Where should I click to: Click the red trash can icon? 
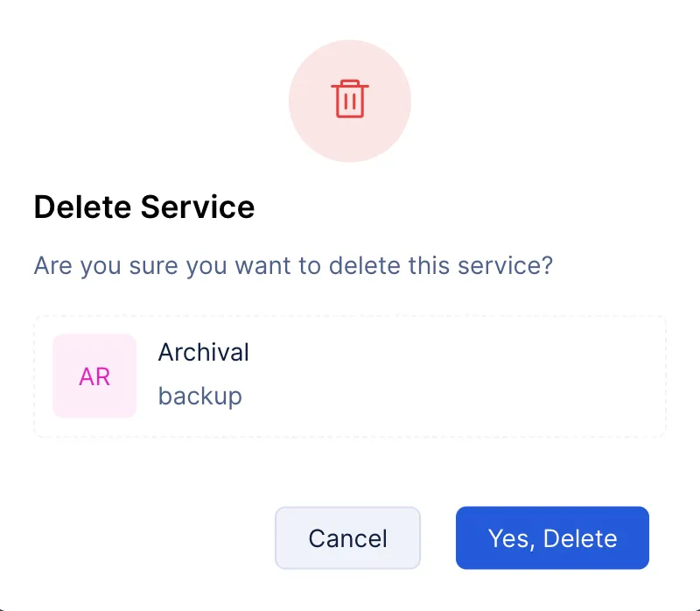tap(349, 99)
